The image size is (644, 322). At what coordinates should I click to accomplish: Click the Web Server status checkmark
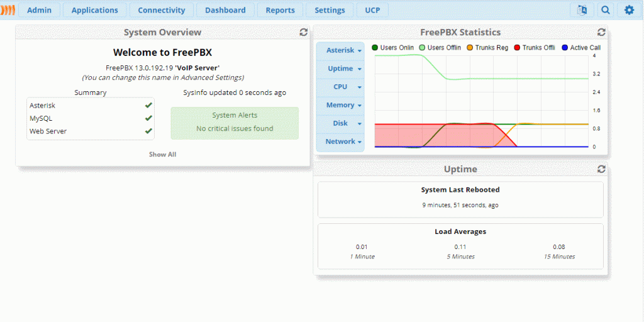pyautogui.click(x=148, y=131)
